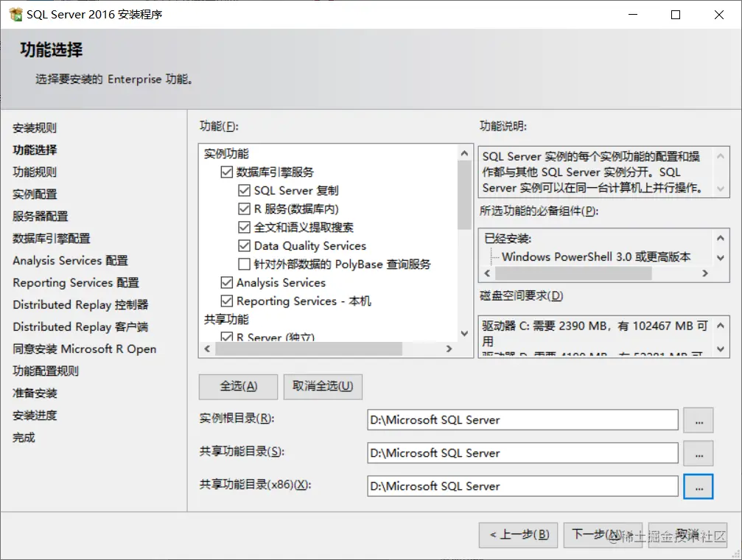Uncheck SQL Server 复制 feature
Viewport: 742px width, 560px height.
pyautogui.click(x=244, y=190)
